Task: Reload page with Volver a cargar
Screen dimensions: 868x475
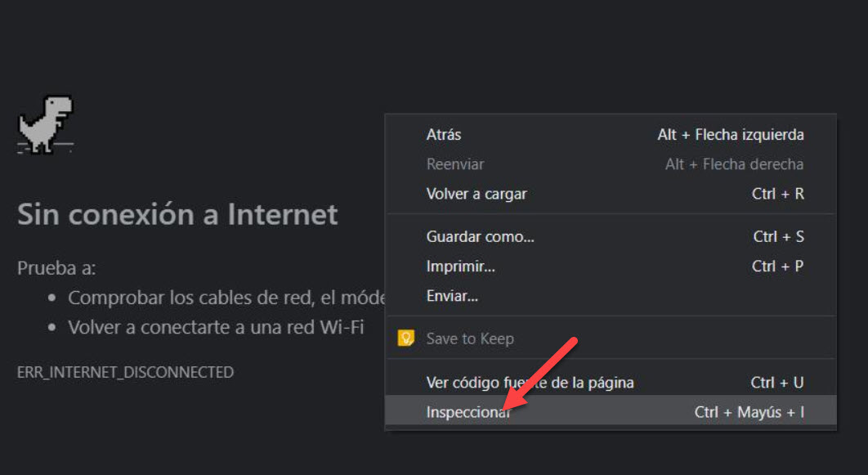Action: (x=477, y=195)
